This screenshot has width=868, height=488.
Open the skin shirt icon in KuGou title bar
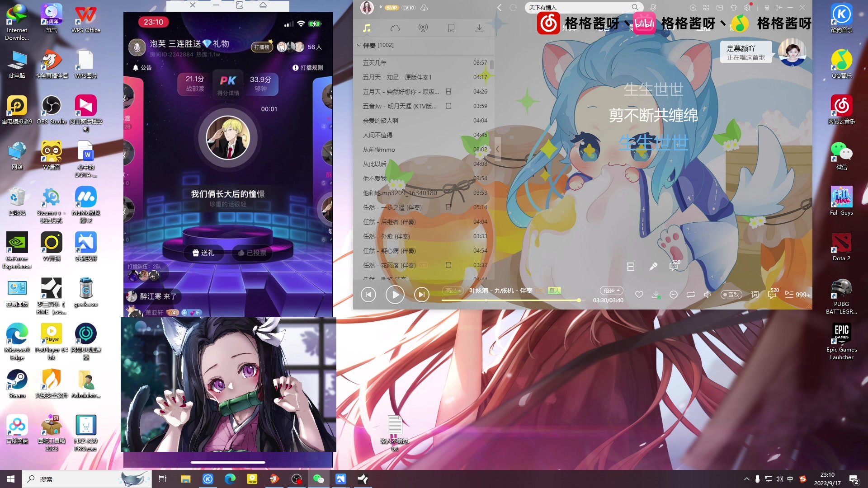pyautogui.click(x=734, y=8)
